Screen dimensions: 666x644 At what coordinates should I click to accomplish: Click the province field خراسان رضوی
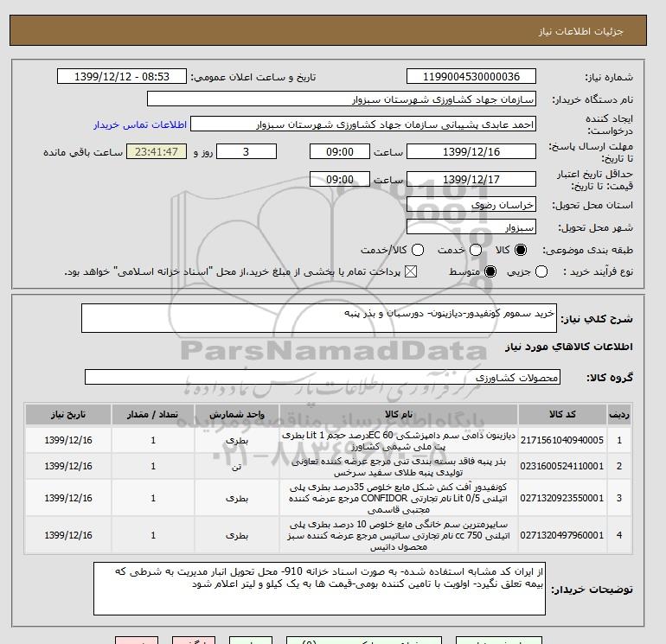pyautogui.click(x=471, y=205)
